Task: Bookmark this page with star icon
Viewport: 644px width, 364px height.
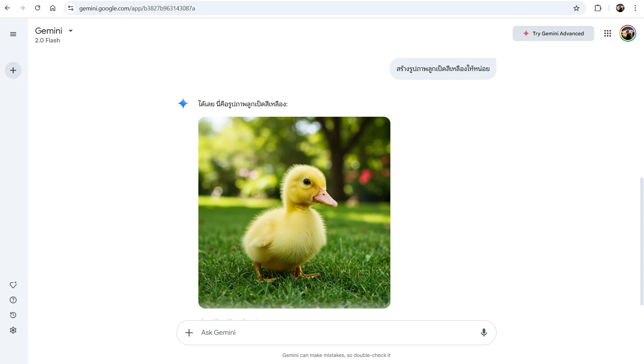Action: [576, 8]
